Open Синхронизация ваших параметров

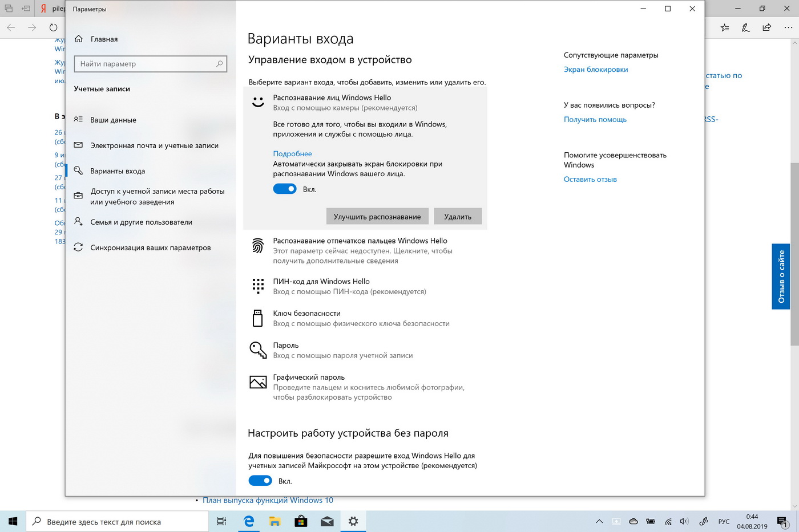coord(151,247)
